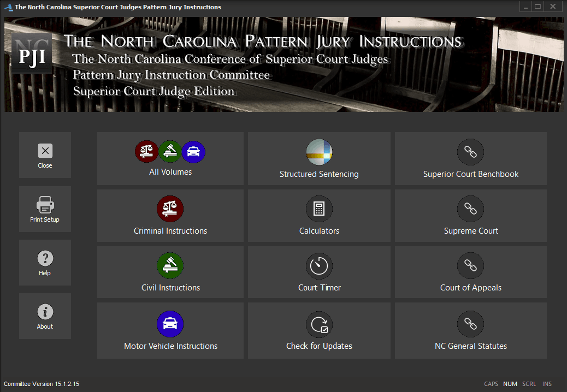
Task: Open the About info icon
Action: click(45, 311)
